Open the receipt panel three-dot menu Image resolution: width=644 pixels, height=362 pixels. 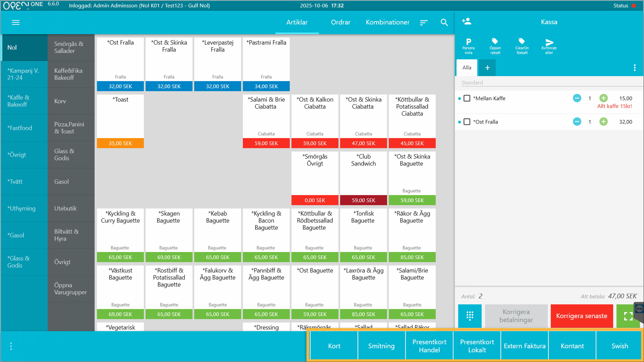tap(634, 68)
